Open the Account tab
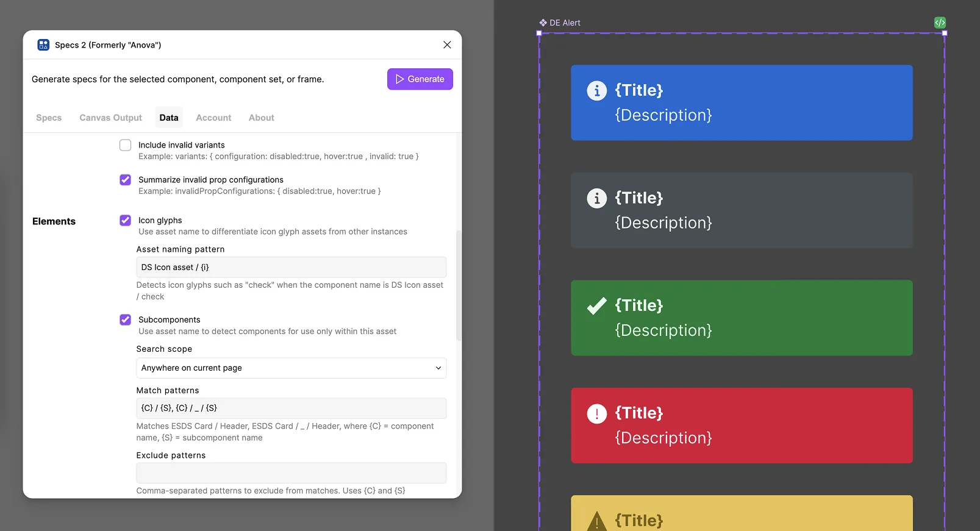Viewport: 980px width, 531px height. 213,118
